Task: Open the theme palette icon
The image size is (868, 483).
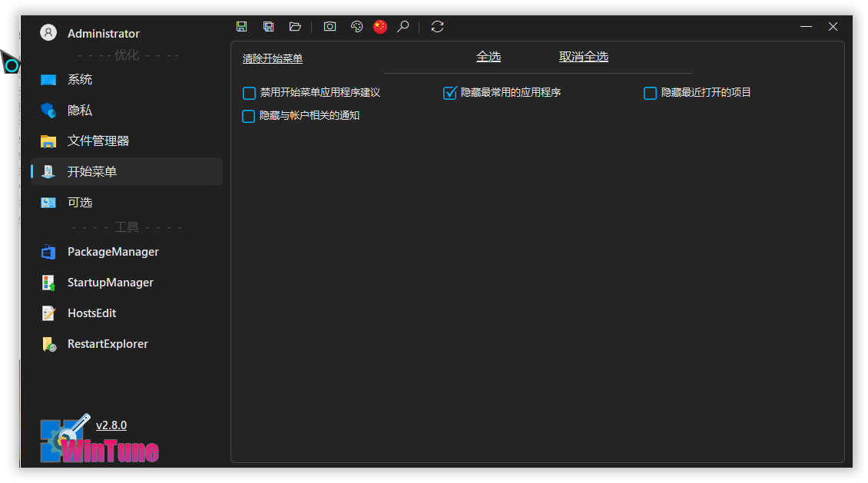Action: coord(356,27)
